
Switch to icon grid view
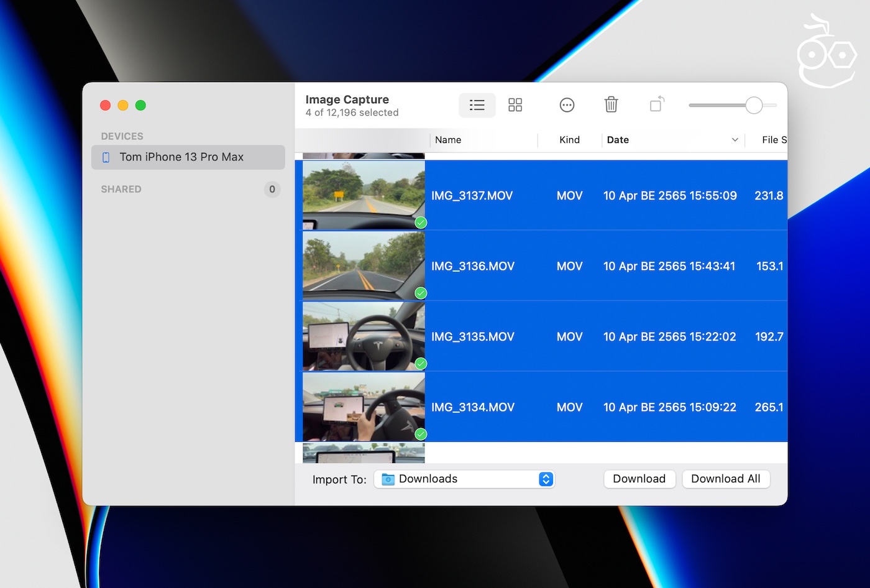515,105
